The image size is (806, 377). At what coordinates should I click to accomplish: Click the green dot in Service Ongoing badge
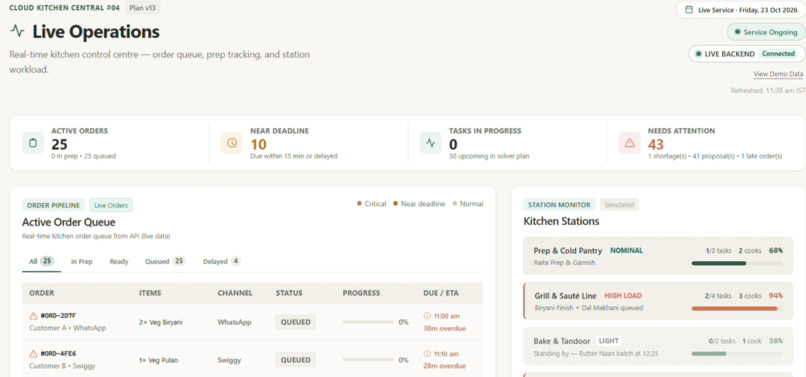(x=737, y=32)
